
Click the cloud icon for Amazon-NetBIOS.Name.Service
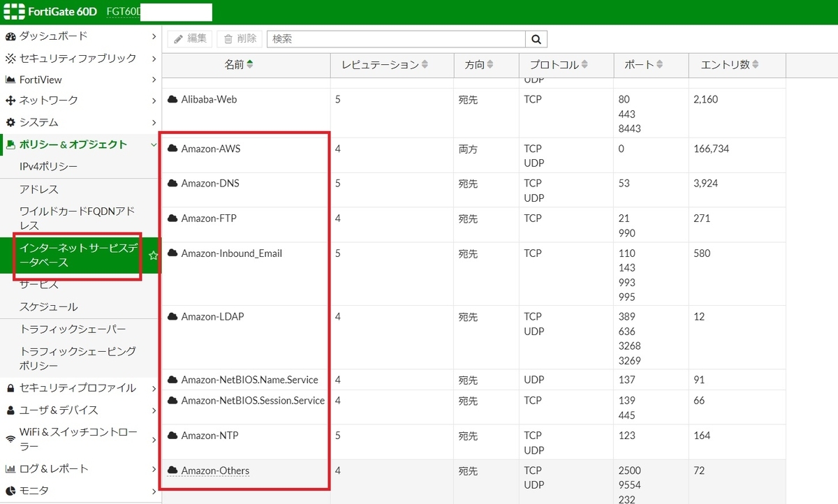pos(172,380)
